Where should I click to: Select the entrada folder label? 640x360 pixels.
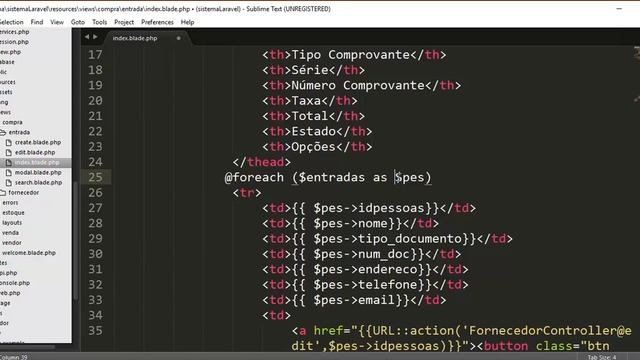[x=19, y=132]
